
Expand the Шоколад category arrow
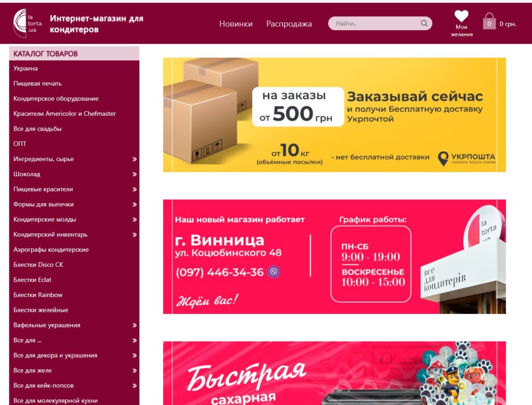point(135,174)
